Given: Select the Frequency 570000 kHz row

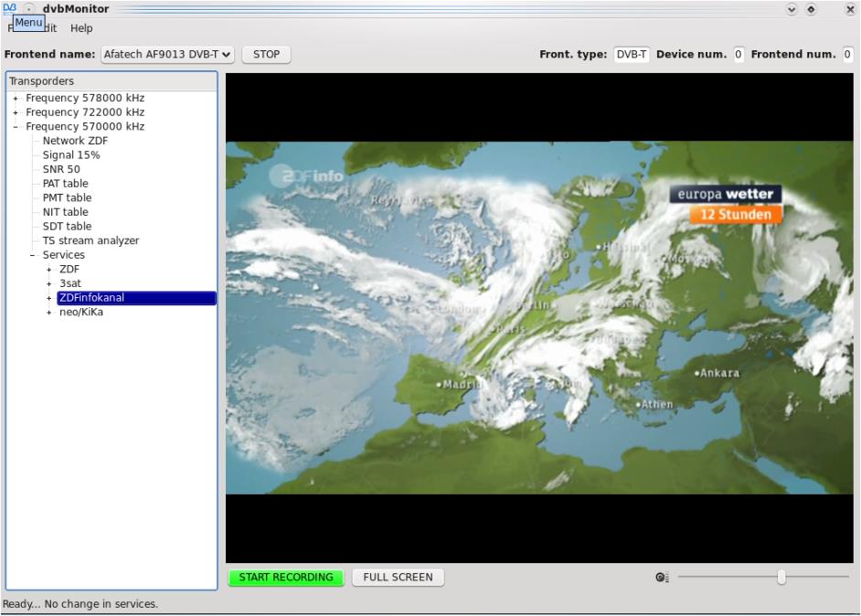Looking at the screenshot, I should pyautogui.click(x=85, y=127).
